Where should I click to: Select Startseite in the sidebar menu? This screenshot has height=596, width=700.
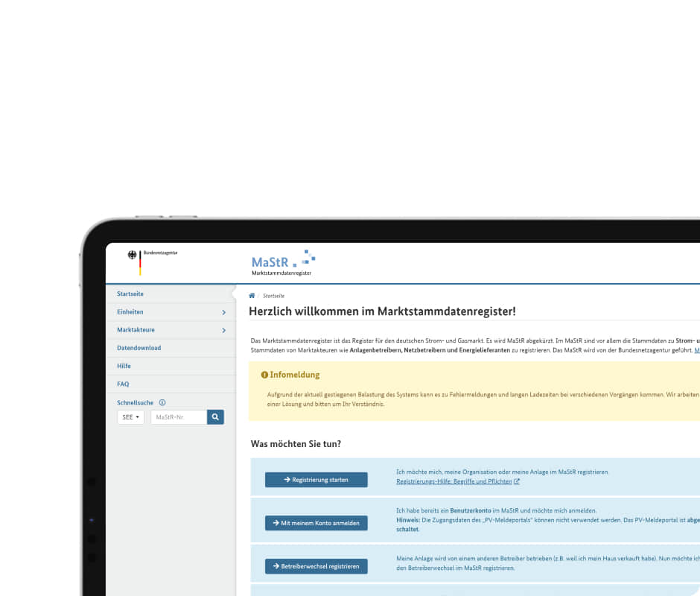click(130, 294)
